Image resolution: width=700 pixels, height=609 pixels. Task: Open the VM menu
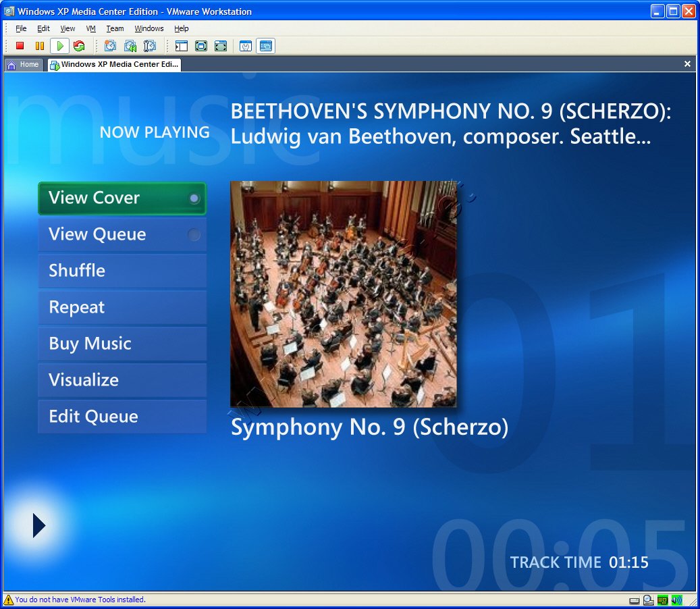(90, 28)
